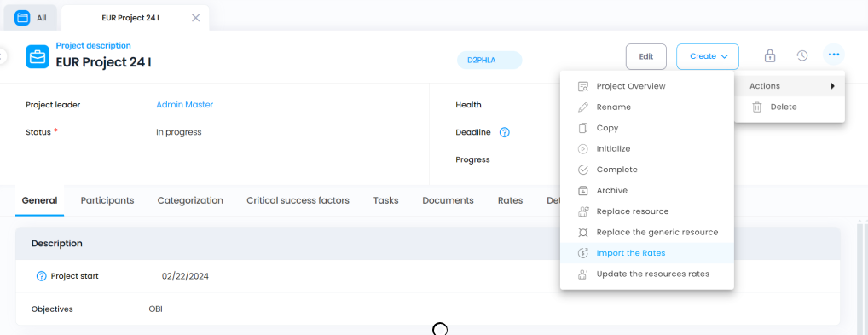Switch to the Participants tab
This screenshot has height=335, width=868.
[107, 200]
